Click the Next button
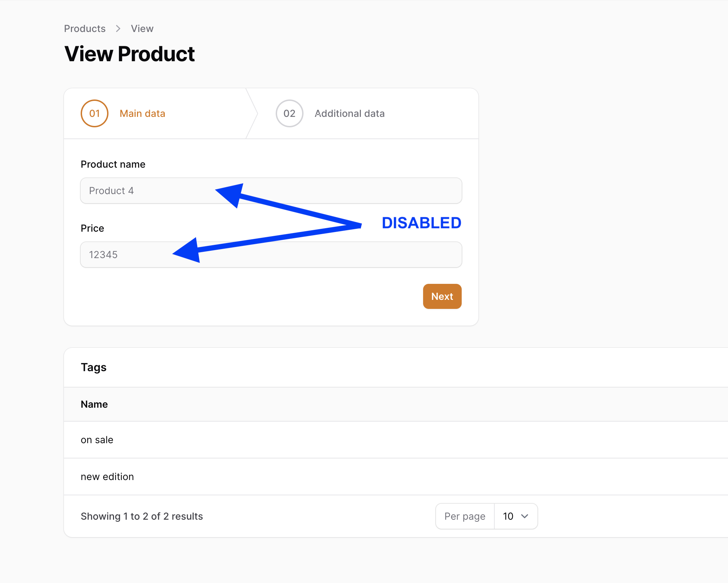The height and width of the screenshot is (583, 728). pyautogui.click(x=442, y=296)
